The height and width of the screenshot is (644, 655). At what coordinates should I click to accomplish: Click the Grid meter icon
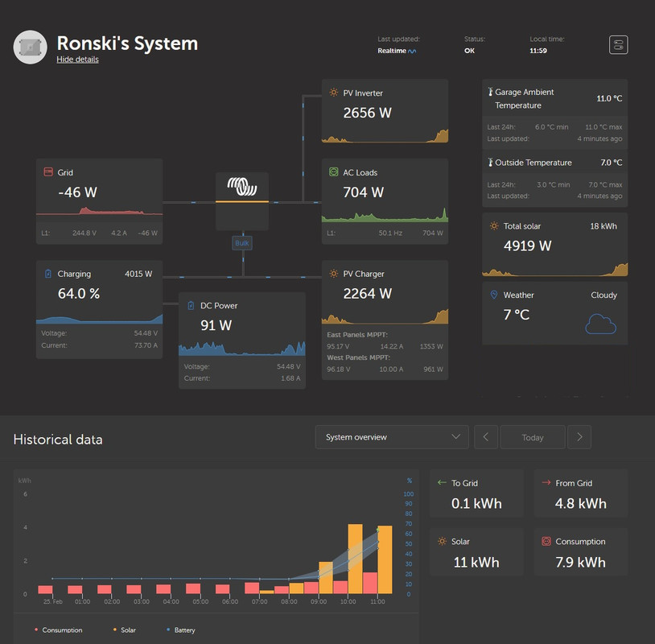48,172
